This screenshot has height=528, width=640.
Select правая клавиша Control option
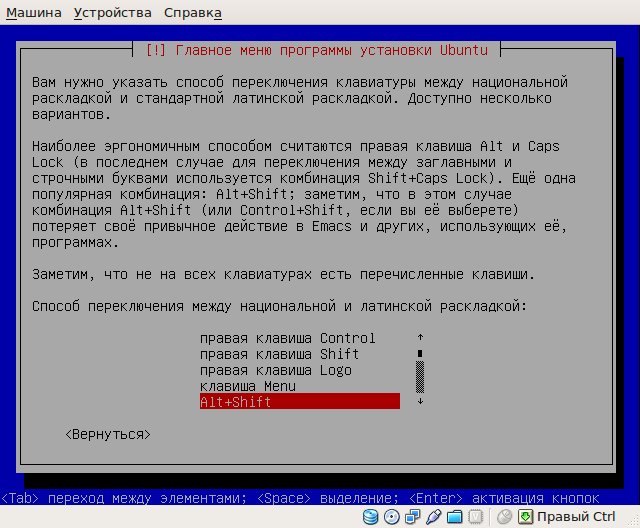pos(300,338)
